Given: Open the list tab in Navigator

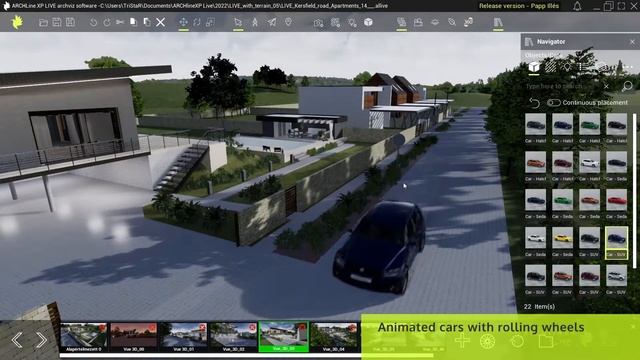Looking at the screenshot, I should click(584, 67).
